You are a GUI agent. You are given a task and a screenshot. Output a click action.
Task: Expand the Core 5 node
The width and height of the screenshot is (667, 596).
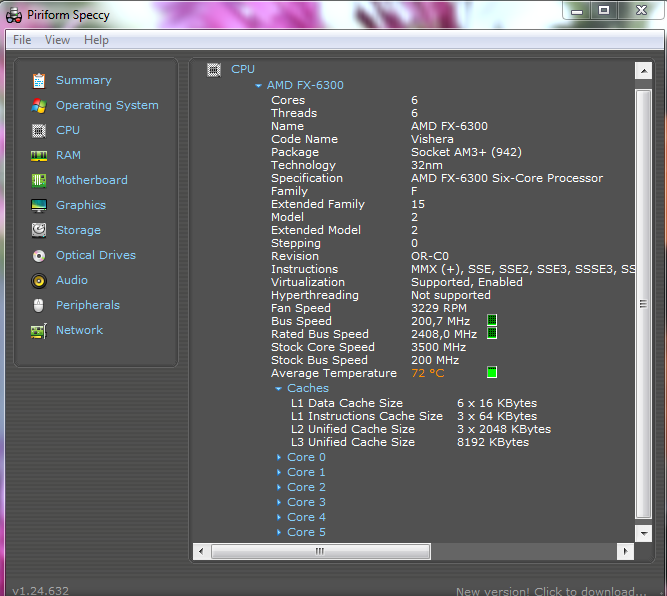(279, 532)
